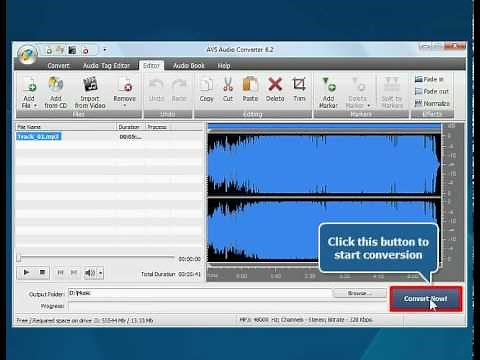
Task: Expand the Add File dropdown arrow
Action: pos(35,106)
